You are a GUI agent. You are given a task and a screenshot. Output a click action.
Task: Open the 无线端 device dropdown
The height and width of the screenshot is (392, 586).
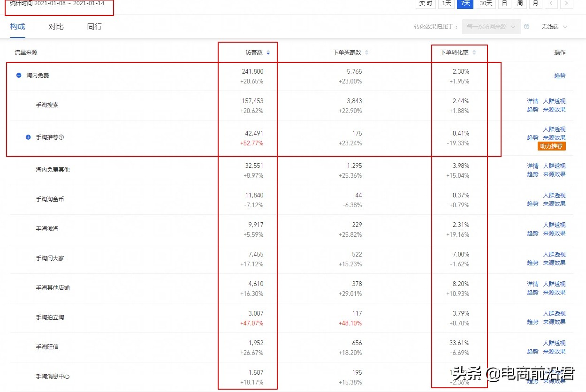[554, 27]
